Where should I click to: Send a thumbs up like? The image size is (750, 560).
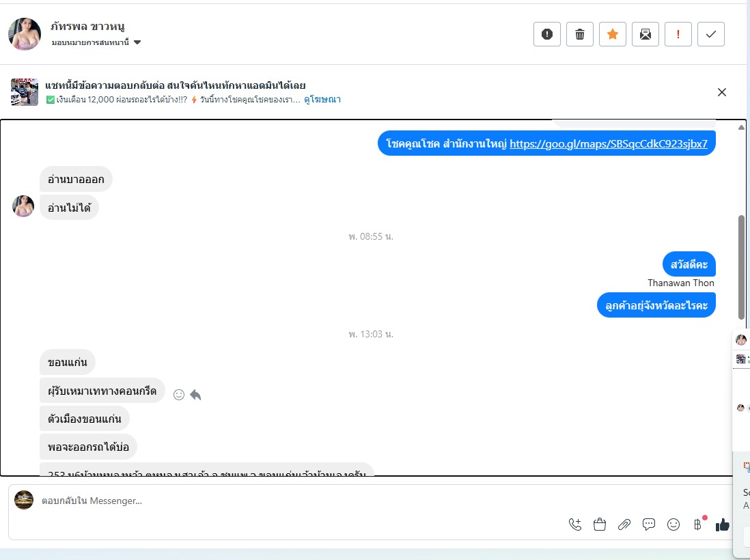point(722,524)
